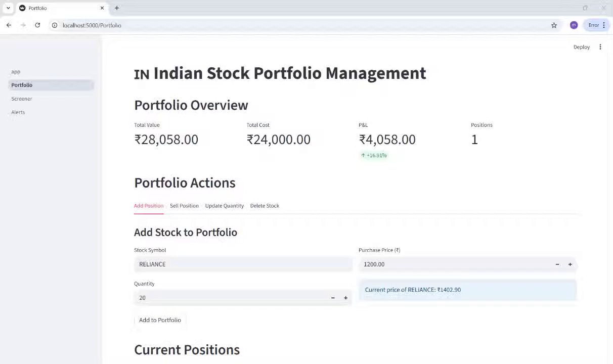The width and height of the screenshot is (613, 364).
Task: Close the Portfolio browser tab
Action: click(x=102, y=8)
